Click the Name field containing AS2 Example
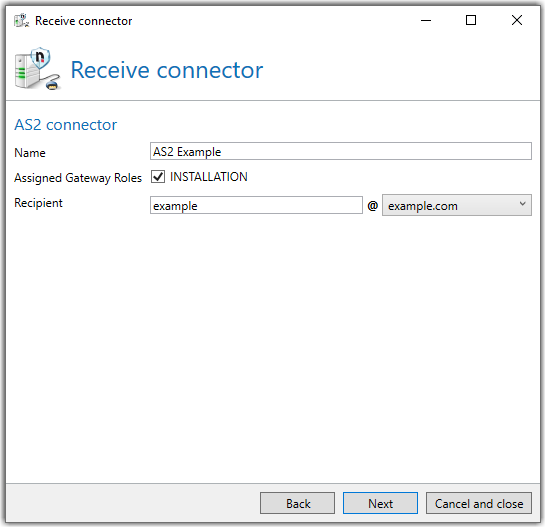The width and height of the screenshot is (546, 528). click(341, 152)
